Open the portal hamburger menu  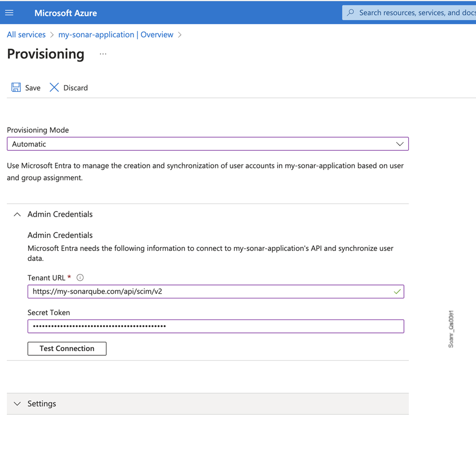tap(9, 13)
